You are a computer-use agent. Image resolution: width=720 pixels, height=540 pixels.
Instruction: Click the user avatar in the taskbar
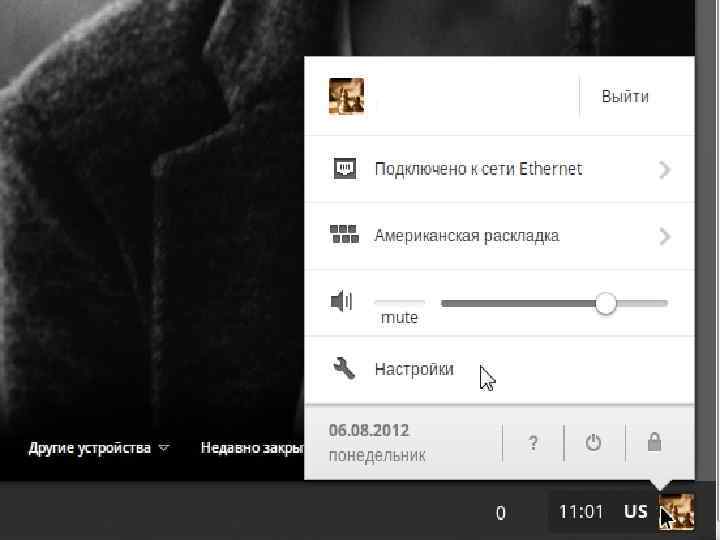(x=677, y=512)
